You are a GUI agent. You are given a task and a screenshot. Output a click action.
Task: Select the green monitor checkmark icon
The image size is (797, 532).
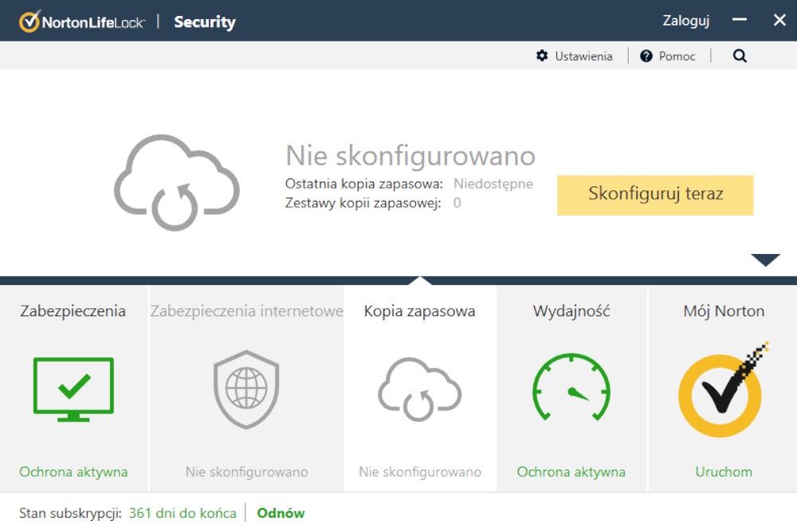click(x=73, y=389)
